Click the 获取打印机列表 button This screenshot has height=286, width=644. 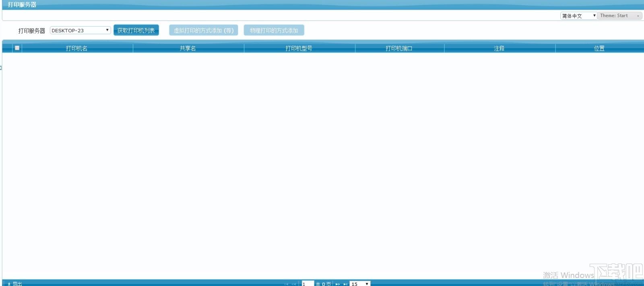pos(136,30)
